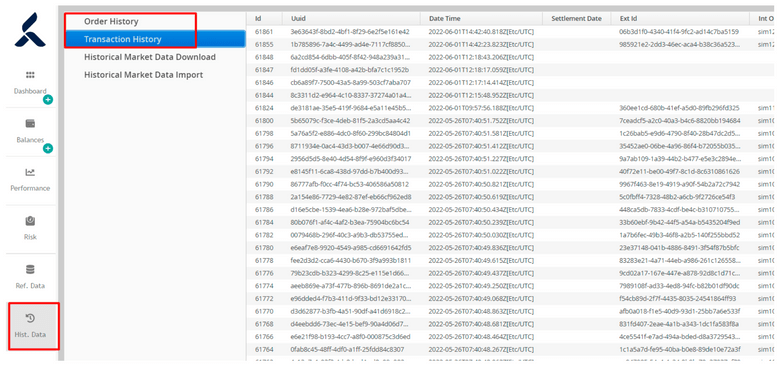The width and height of the screenshot is (779, 367).
Task: Click the app logo icon
Action: point(30,30)
